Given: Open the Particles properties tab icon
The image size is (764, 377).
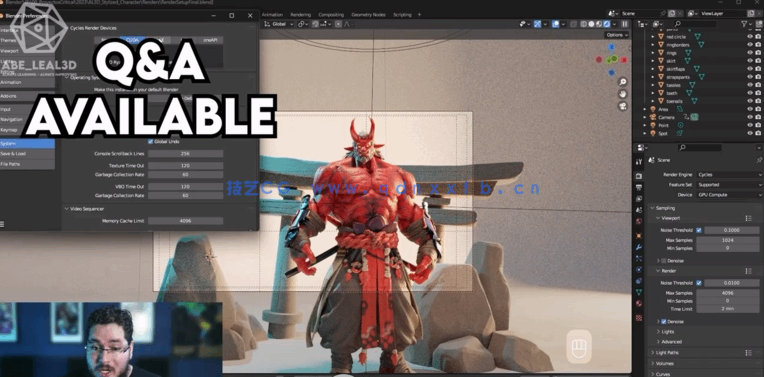Looking at the screenshot, I should pyautogui.click(x=639, y=259).
